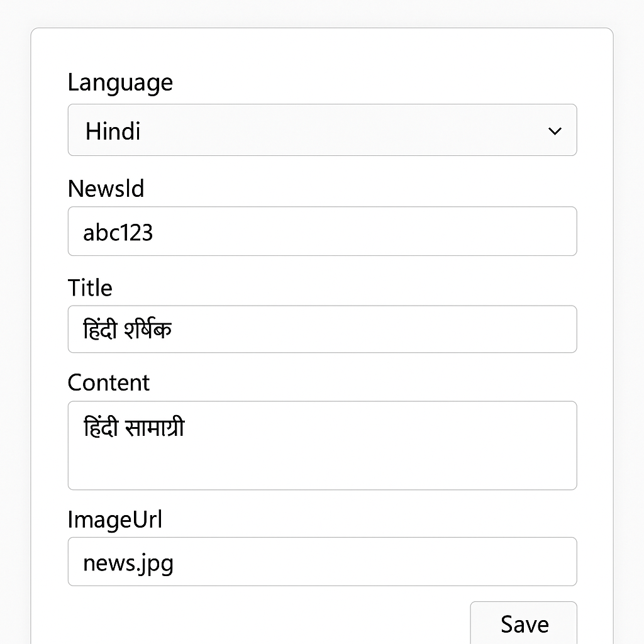
Task: Focus the NewsId input field
Action: (x=322, y=231)
